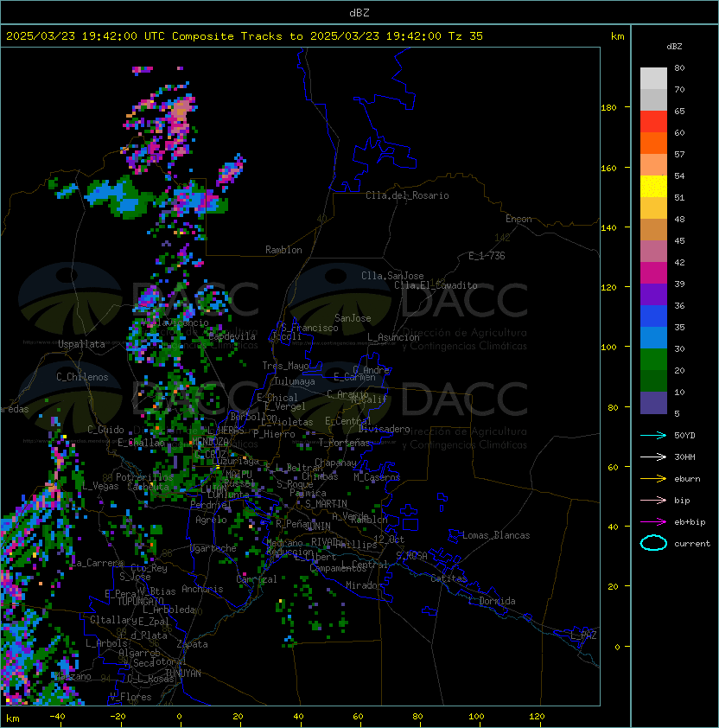Image resolution: width=719 pixels, height=728 pixels.
Task: Click the 'Mirador' map label
Action: coord(364,585)
